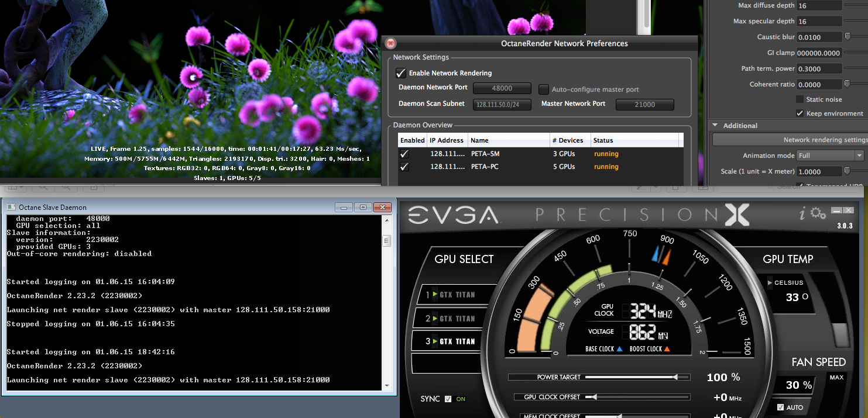
Task: Click the Status column header
Action: [634, 140]
